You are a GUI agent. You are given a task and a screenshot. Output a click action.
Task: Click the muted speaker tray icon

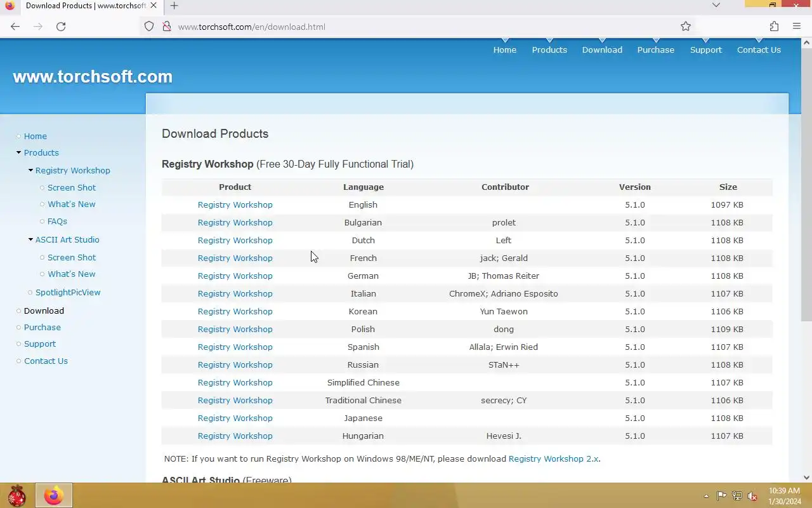pyautogui.click(x=752, y=496)
